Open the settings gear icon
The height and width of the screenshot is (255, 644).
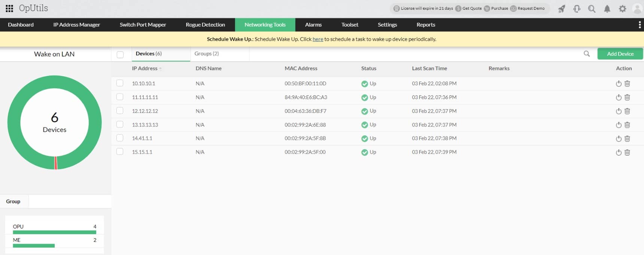point(622,9)
